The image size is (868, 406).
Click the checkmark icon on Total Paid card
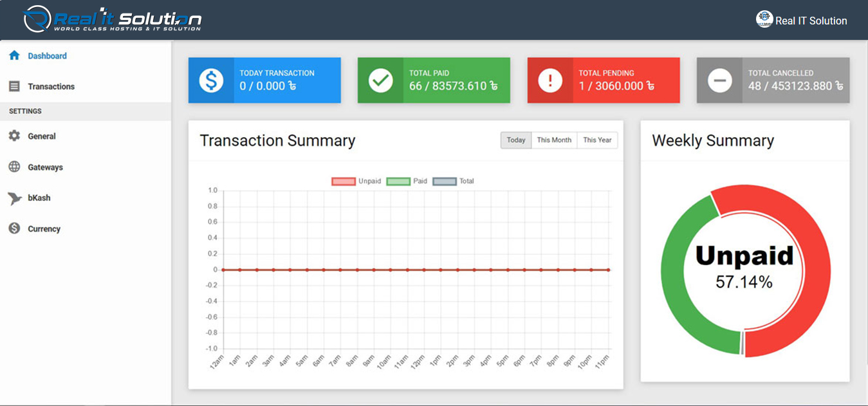tap(380, 80)
